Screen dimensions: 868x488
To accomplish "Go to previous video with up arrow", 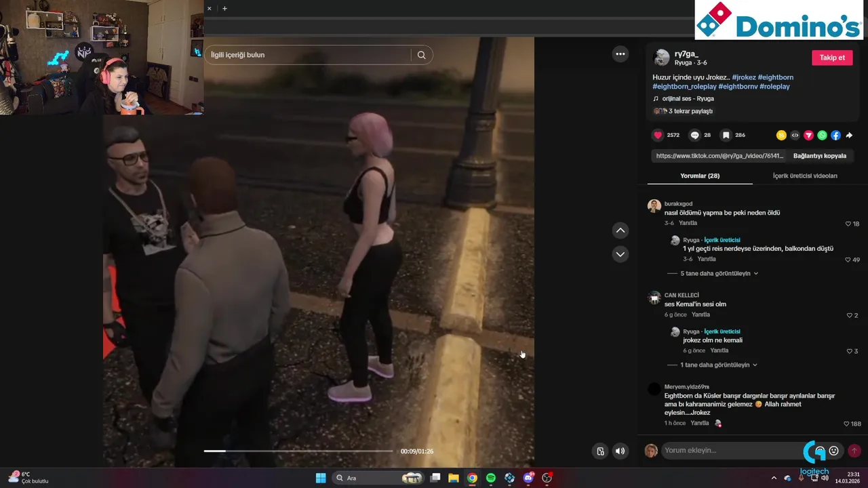I will click(620, 230).
